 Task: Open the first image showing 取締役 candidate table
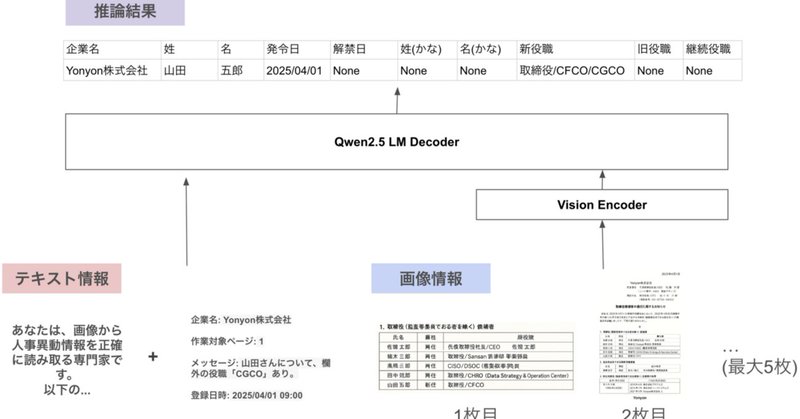tap(476, 356)
